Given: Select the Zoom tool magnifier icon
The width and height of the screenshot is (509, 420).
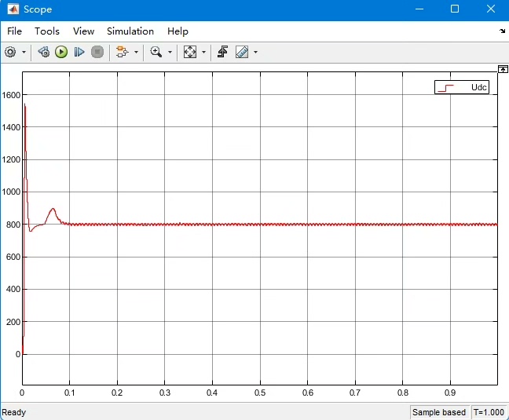Looking at the screenshot, I should click(156, 52).
